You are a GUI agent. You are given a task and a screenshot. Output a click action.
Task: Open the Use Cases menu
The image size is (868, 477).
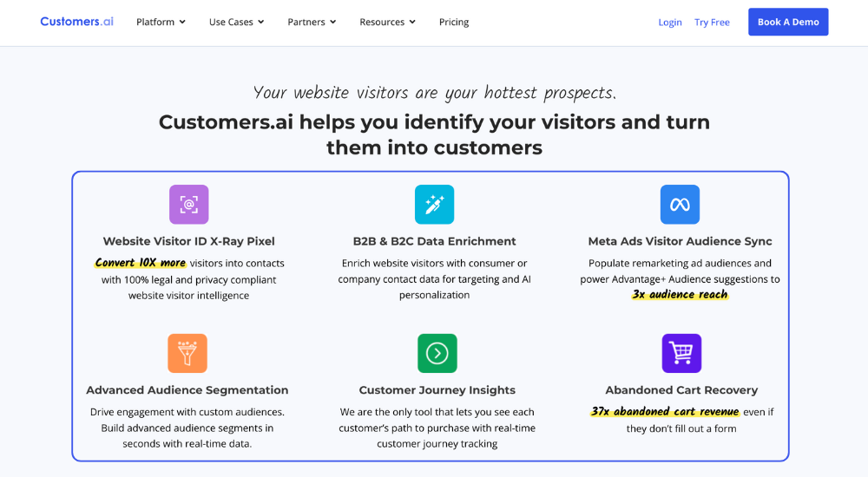(x=236, y=23)
